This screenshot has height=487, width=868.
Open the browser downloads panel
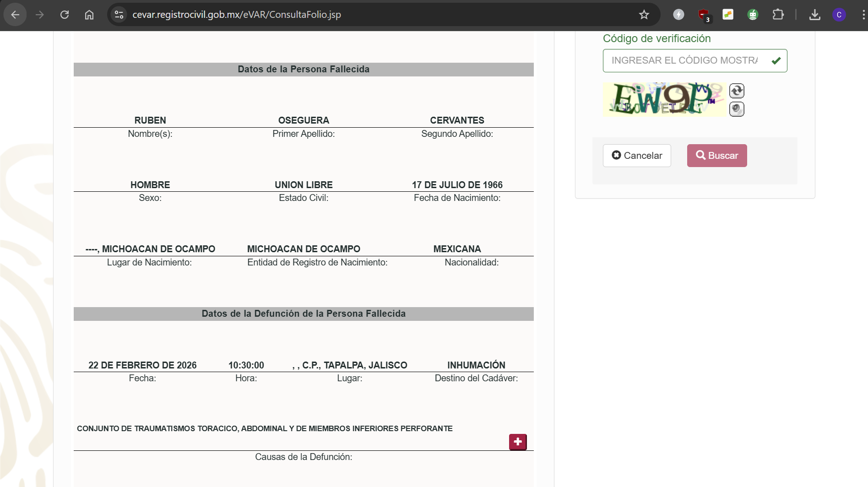pyautogui.click(x=814, y=15)
